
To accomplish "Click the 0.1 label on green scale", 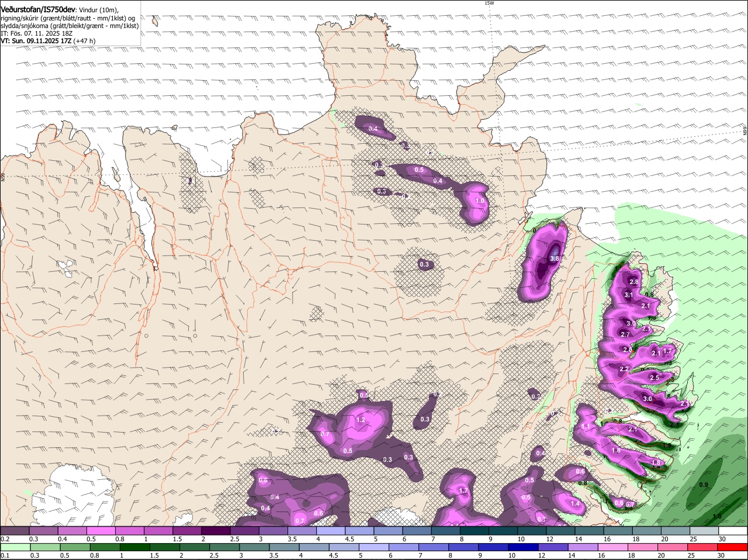I will (x=5, y=555).
